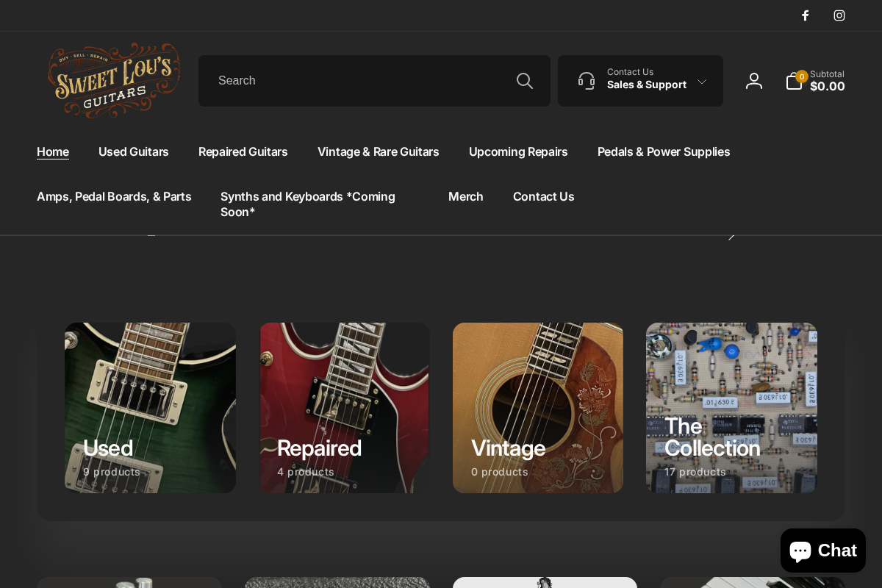Open the account login icon
882x588 pixels.
(x=754, y=81)
